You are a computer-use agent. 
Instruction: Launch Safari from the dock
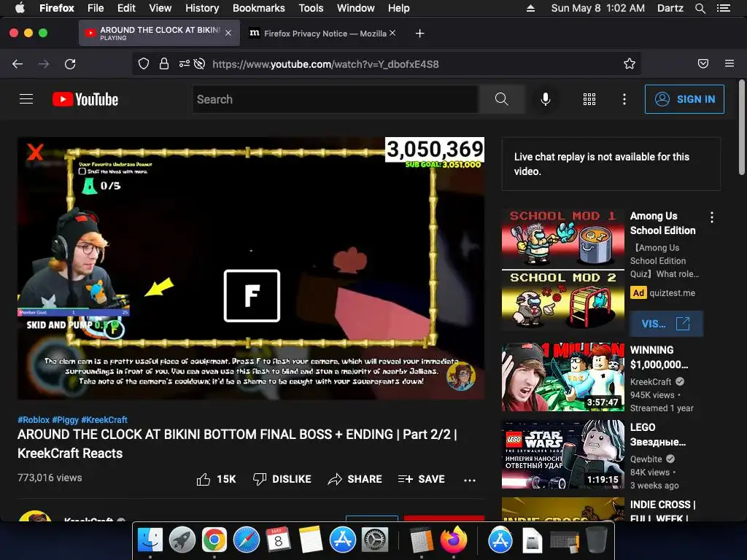coord(247,540)
